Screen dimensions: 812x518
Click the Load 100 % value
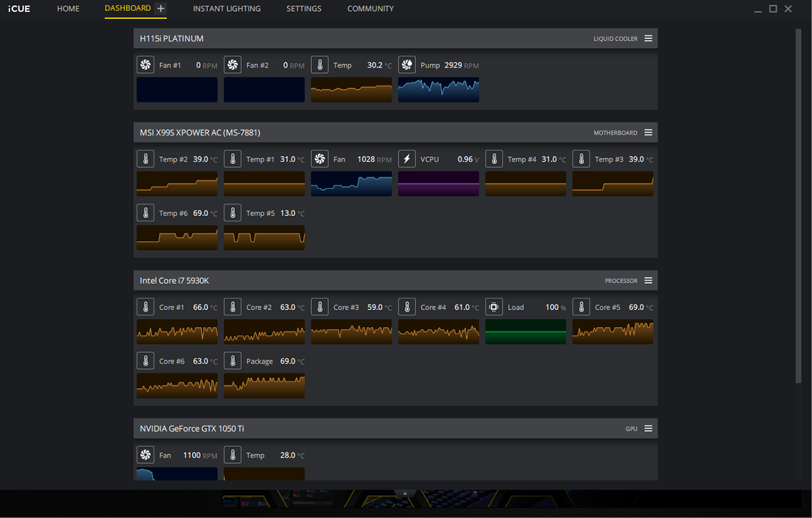pyautogui.click(x=556, y=307)
